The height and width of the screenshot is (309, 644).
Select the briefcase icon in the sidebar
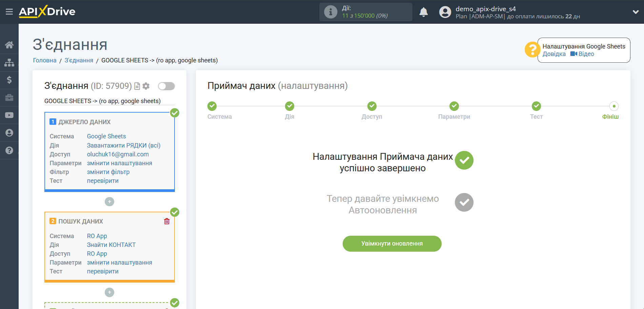coord(9,97)
